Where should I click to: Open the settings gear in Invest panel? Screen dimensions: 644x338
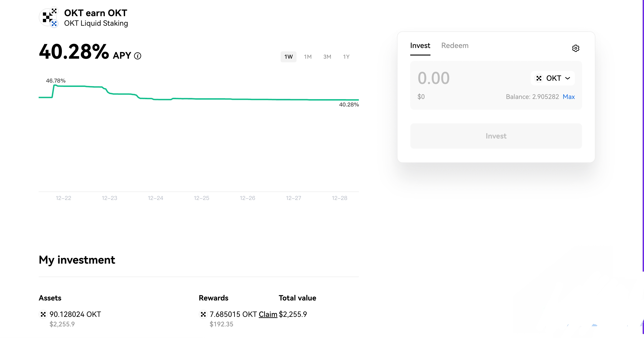[576, 48]
